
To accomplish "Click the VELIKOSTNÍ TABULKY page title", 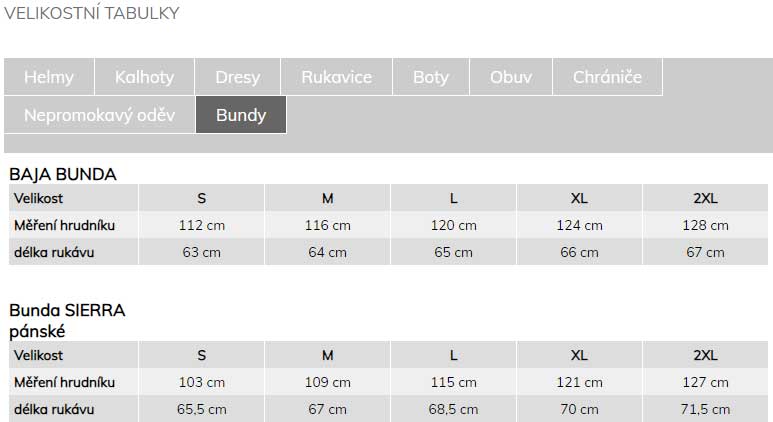I will coord(91,13).
